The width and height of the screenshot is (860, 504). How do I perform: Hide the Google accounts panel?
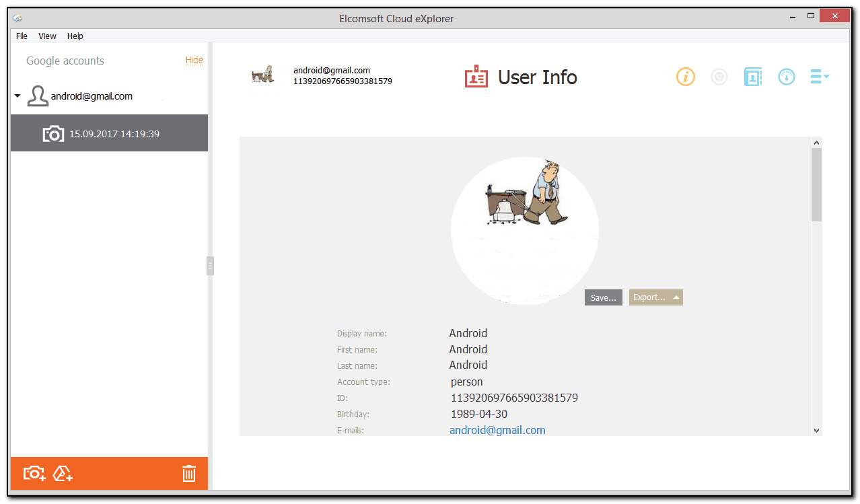[x=194, y=61]
